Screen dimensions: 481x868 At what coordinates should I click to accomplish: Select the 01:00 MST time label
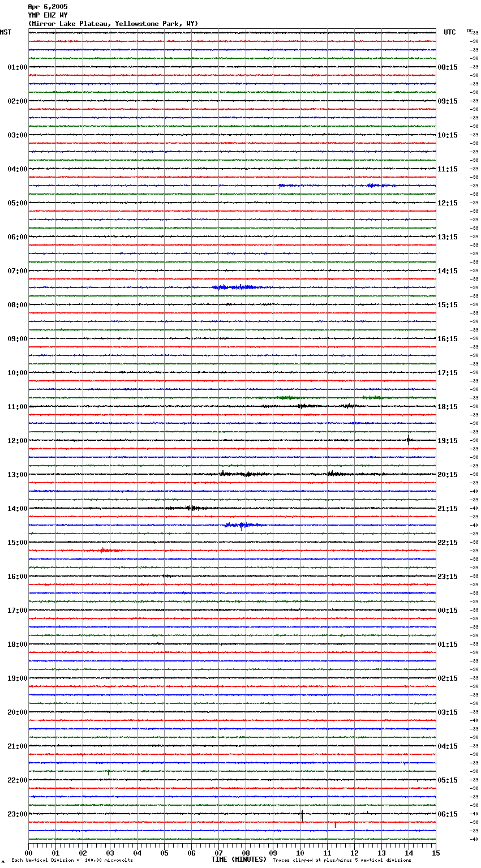click(x=18, y=67)
